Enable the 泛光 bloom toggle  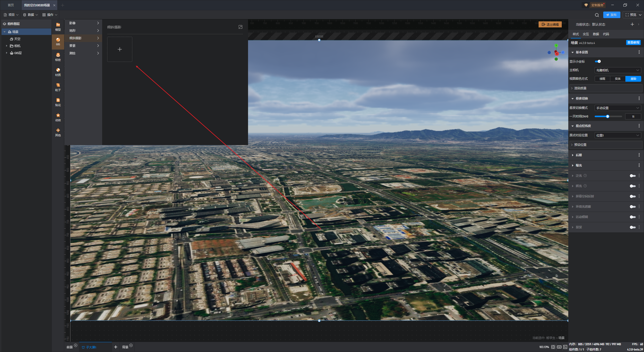(632, 176)
